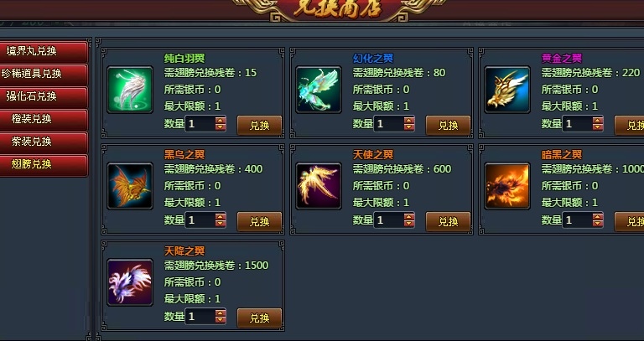Image resolution: width=644 pixels, height=341 pixels.
Task: Switch to the 珍稀道具兑换 tab
Action: pyautogui.click(x=44, y=74)
